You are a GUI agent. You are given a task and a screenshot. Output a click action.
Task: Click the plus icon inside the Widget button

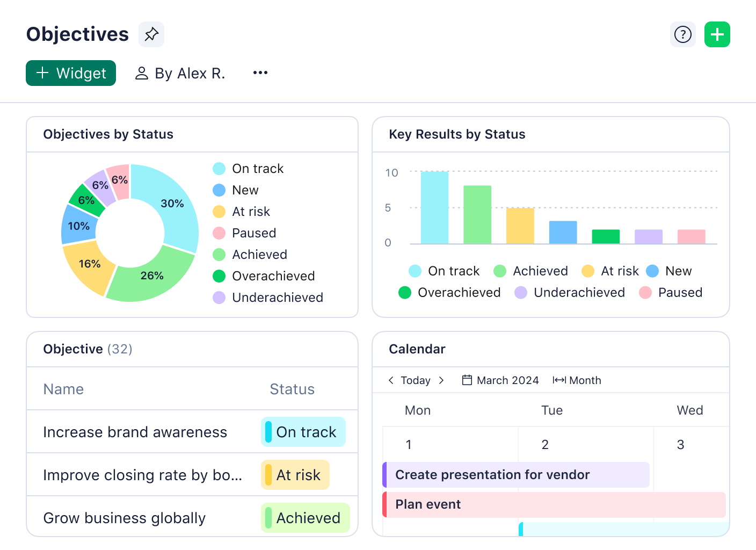42,73
